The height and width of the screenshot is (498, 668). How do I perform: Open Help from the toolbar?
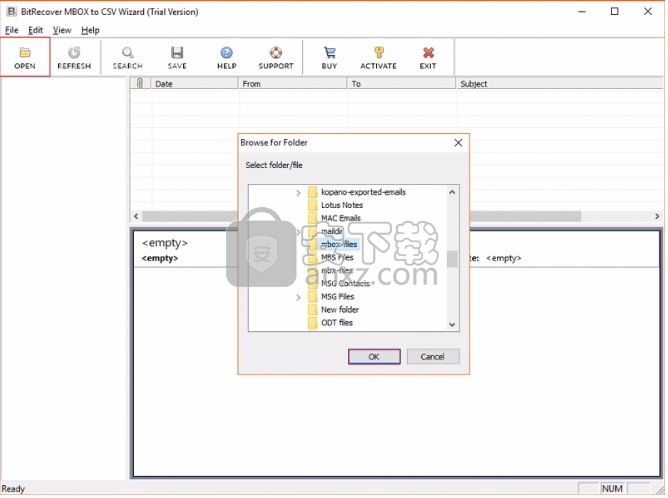[x=227, y=58]
